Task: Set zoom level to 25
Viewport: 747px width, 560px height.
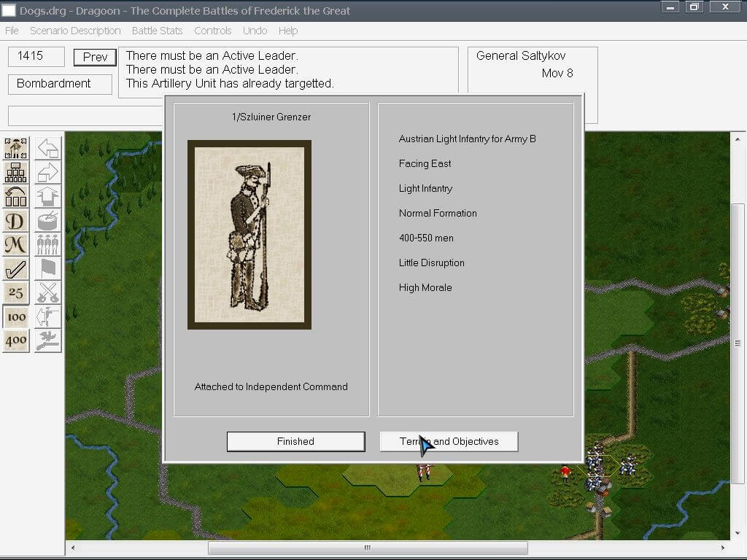Action: point(16,292)
